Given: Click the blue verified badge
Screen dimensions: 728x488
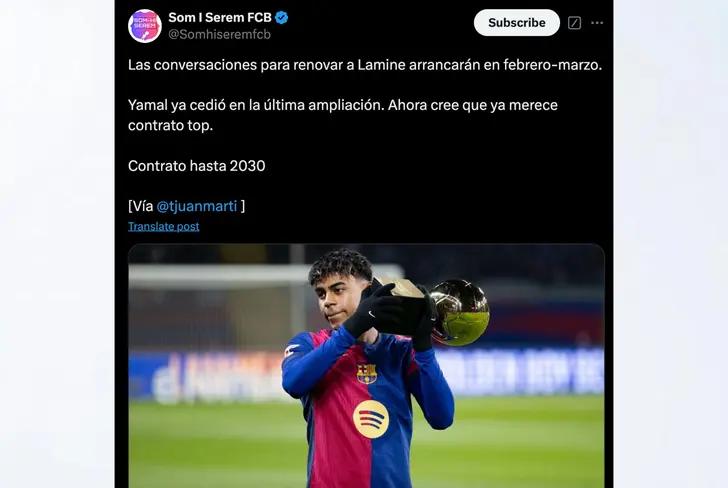Looking at the screenshot, I should pos(282,18).
